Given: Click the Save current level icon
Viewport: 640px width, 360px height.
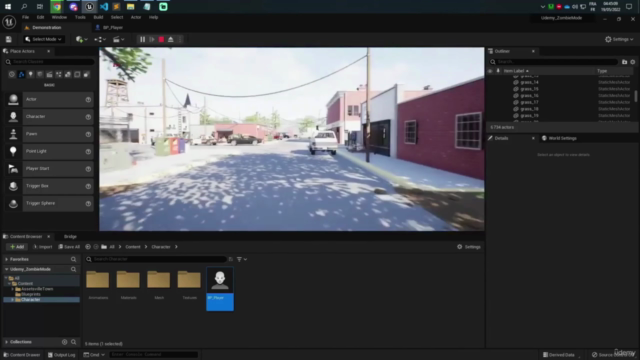Looking at the screenshot, I should tap(9, 40).
